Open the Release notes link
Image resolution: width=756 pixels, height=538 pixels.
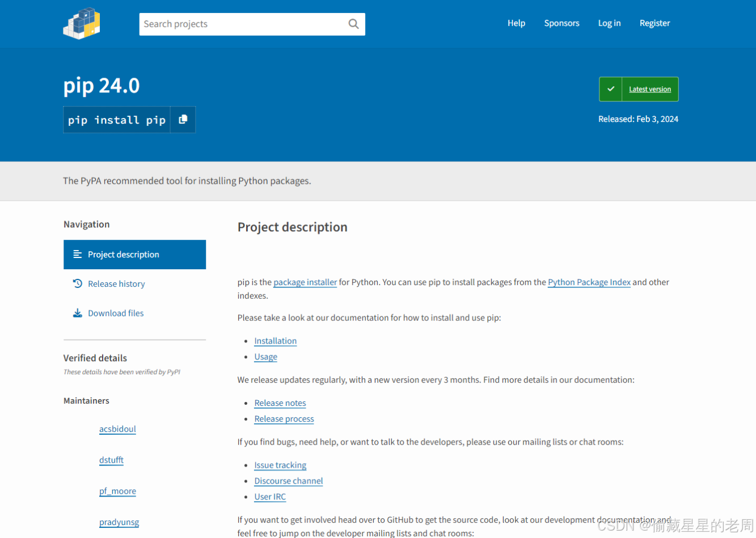(280, 403)
